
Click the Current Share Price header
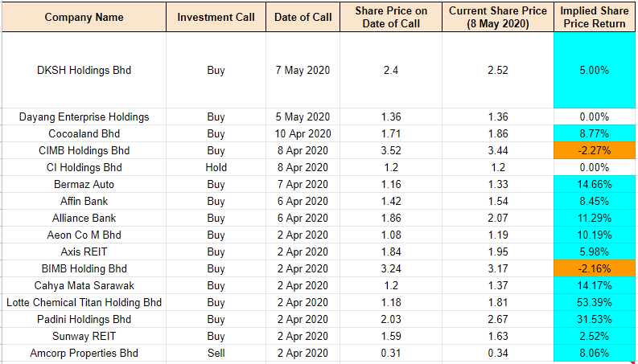[498, 17]
